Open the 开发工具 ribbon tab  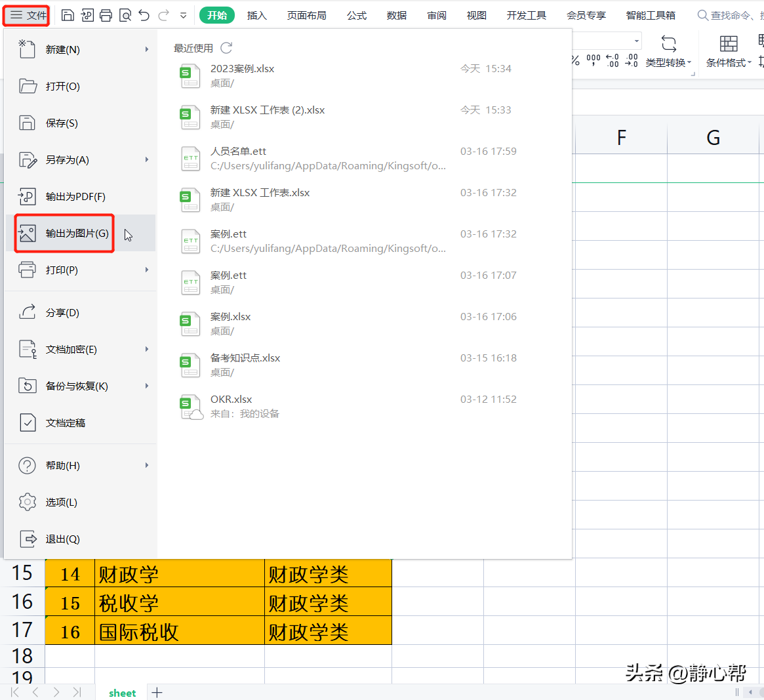coord(526,16)
